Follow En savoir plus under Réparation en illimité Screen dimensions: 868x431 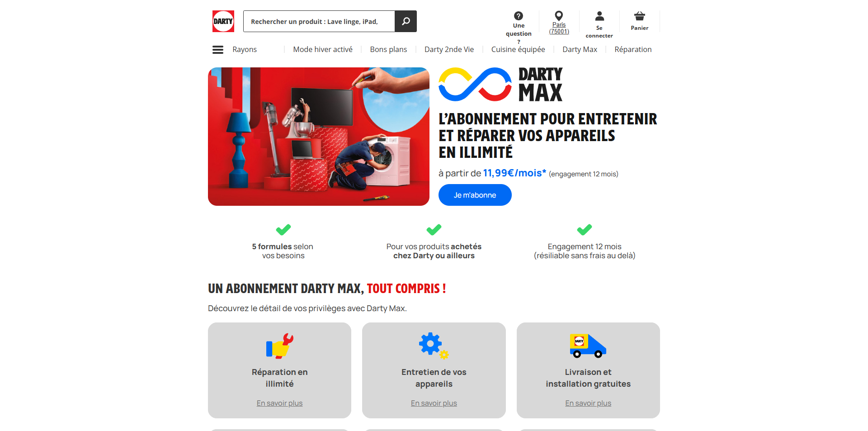(279, 403)
